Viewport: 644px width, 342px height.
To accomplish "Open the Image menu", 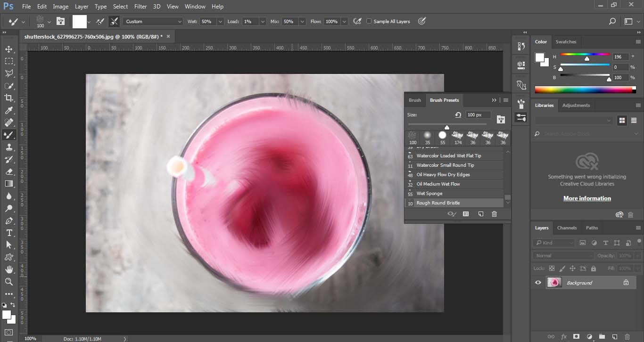I will [x=60, y=7].
